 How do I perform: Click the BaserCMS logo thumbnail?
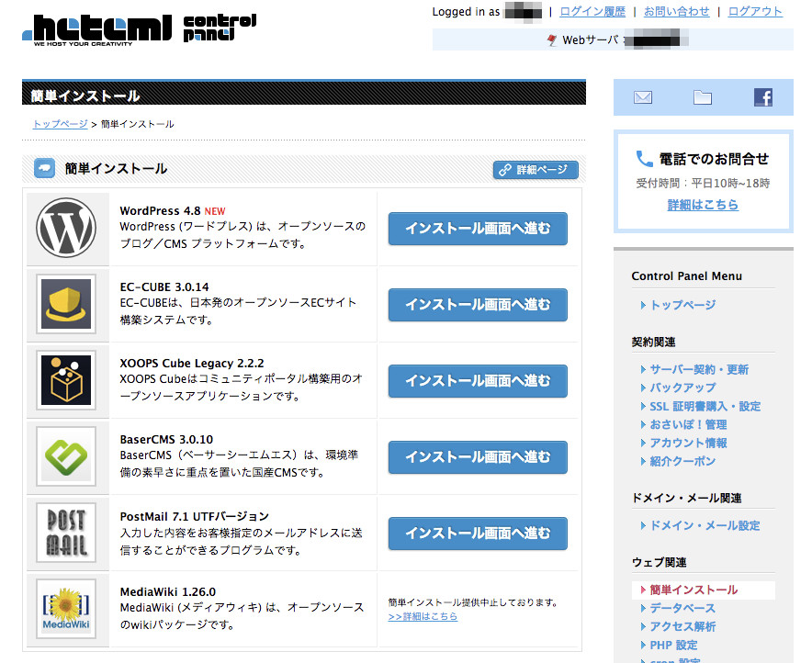[x=66, y=456]
